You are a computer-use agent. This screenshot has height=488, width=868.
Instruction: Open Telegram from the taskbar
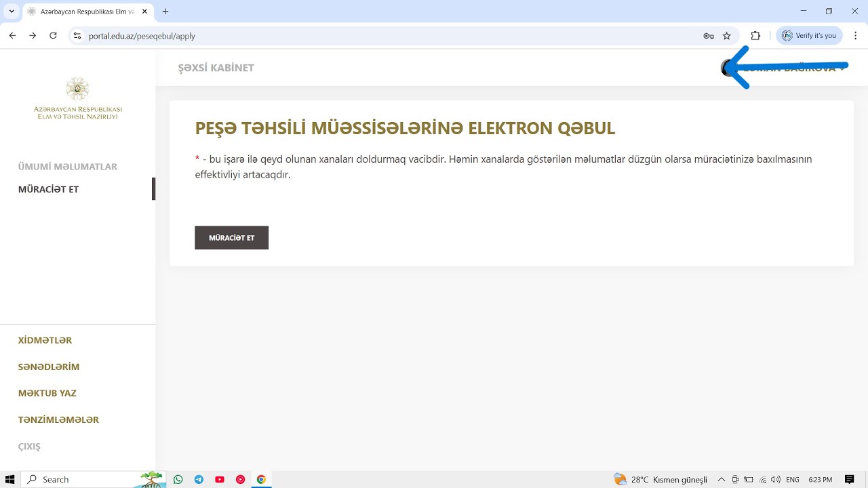click(199, 479)
